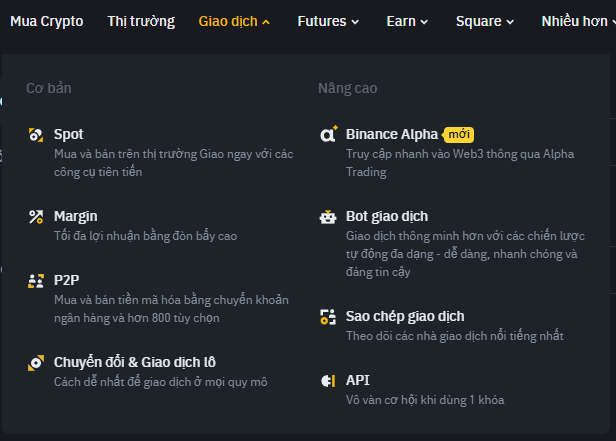Expand the Earn dropdown arrow
616x441 pixels.
pos(424,22)
